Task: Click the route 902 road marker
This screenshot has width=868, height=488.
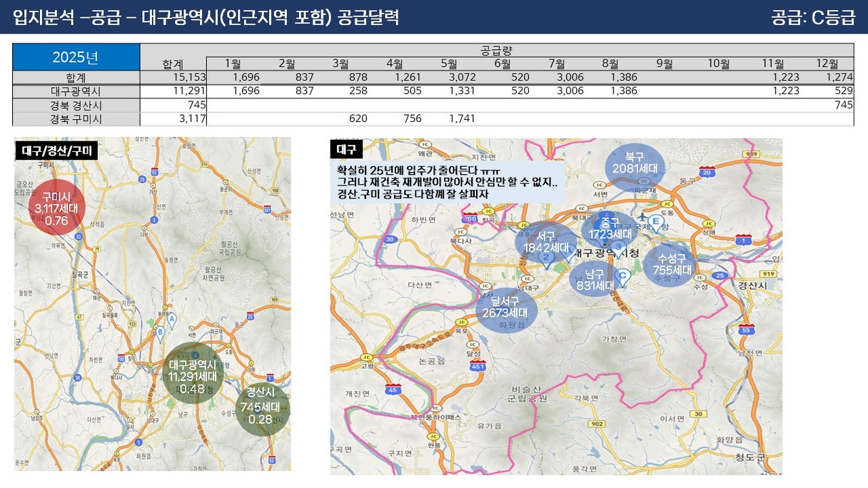Action: click(597, 424)
